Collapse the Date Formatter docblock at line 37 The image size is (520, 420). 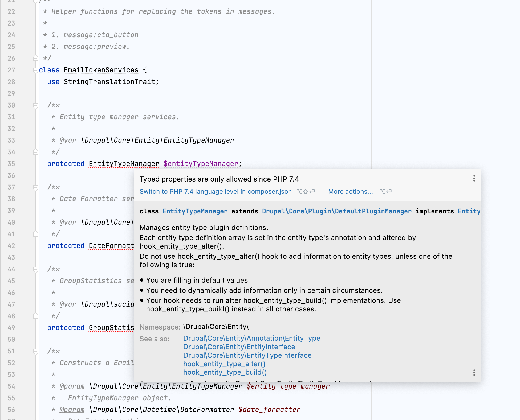[x=35, y=187]
